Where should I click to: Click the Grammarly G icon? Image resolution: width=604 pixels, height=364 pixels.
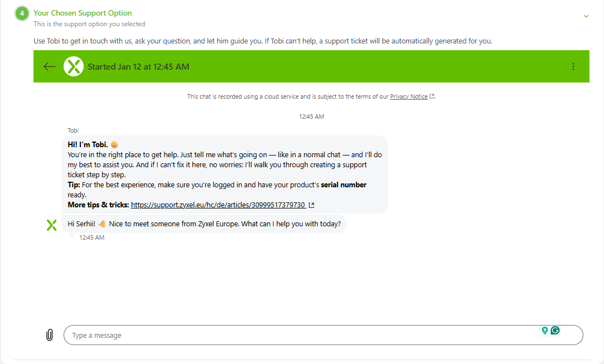pyautogui.click(x=555, y=331)
